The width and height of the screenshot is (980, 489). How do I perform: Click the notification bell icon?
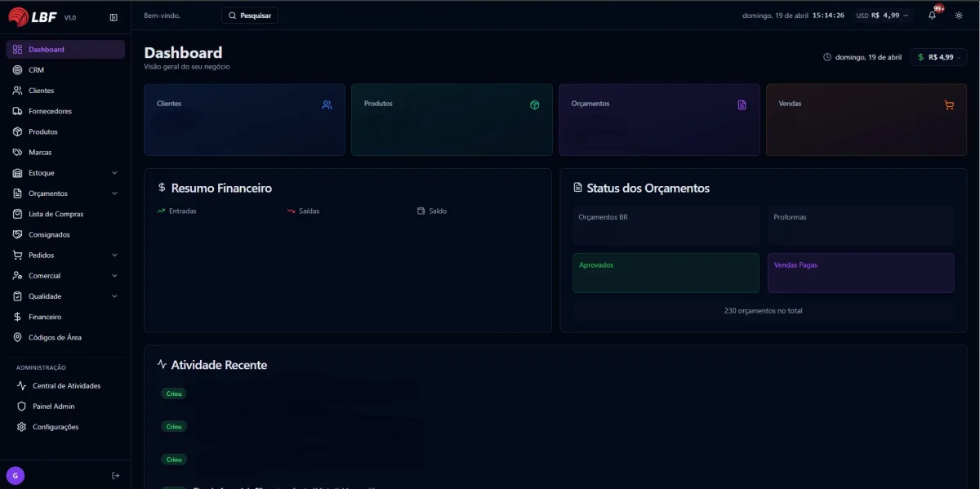click(932, 16)
